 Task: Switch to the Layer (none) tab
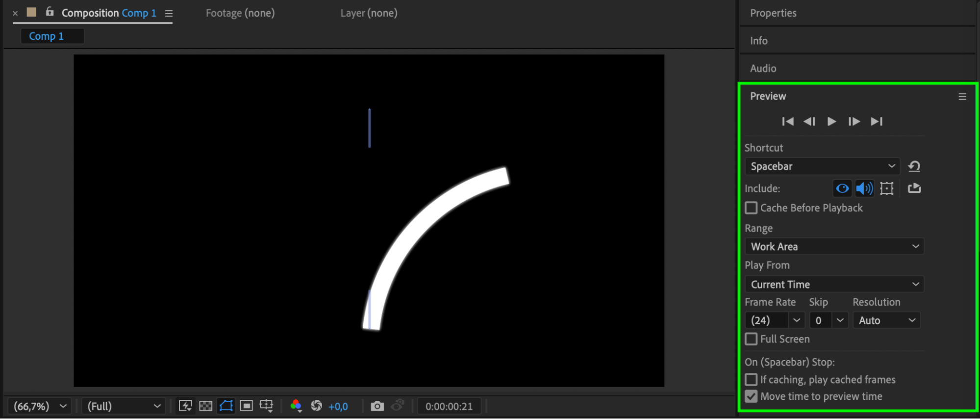(369, 13)
